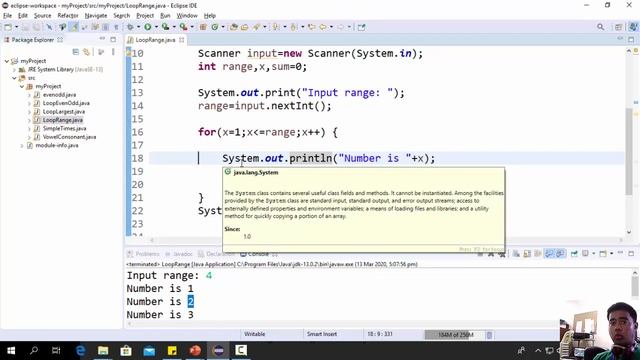Collapse all in Package Explorer
The image size is (640, 360).
(x=76, y=52)
